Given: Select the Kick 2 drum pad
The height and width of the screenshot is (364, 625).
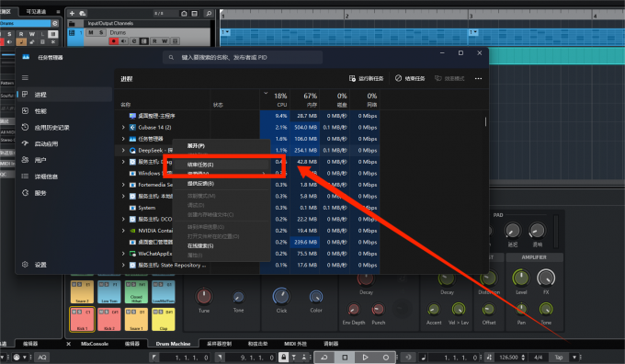Looking at the screenshot, I should pos(109,319).
